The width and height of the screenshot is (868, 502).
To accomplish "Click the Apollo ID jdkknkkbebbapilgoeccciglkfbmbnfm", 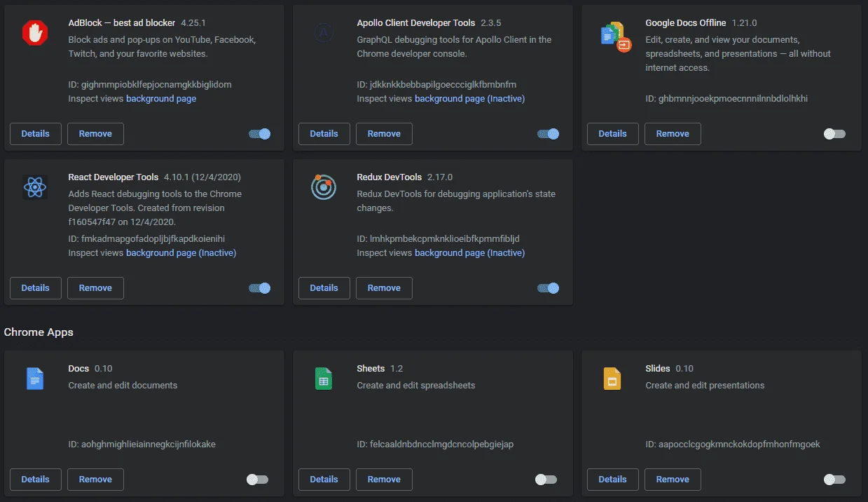I will [436, 85].
